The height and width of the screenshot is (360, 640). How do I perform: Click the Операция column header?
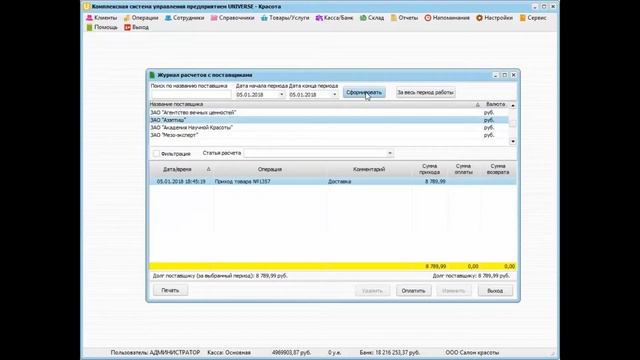(269, 169)
